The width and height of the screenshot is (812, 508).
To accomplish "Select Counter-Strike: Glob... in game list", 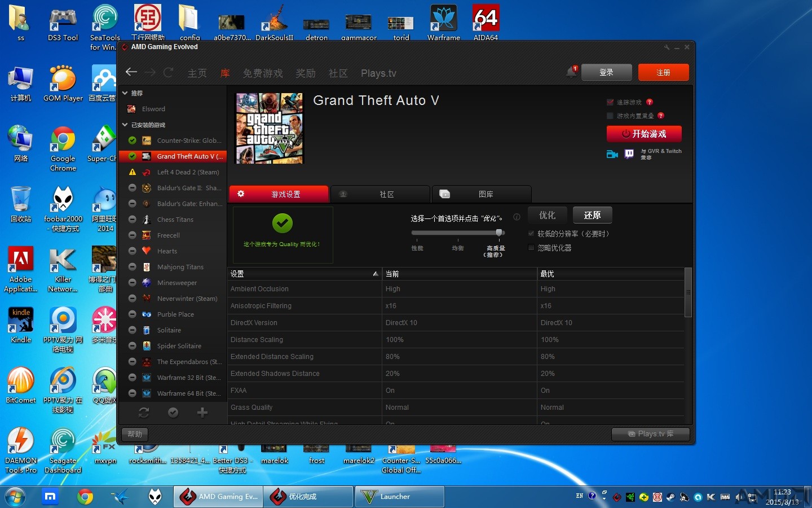I will point(173,141).
